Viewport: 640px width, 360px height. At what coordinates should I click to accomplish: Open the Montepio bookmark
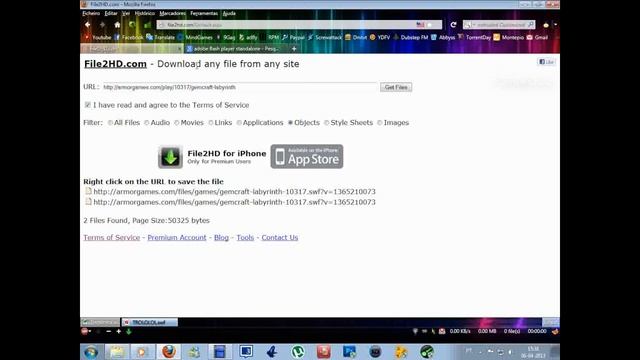509,38
